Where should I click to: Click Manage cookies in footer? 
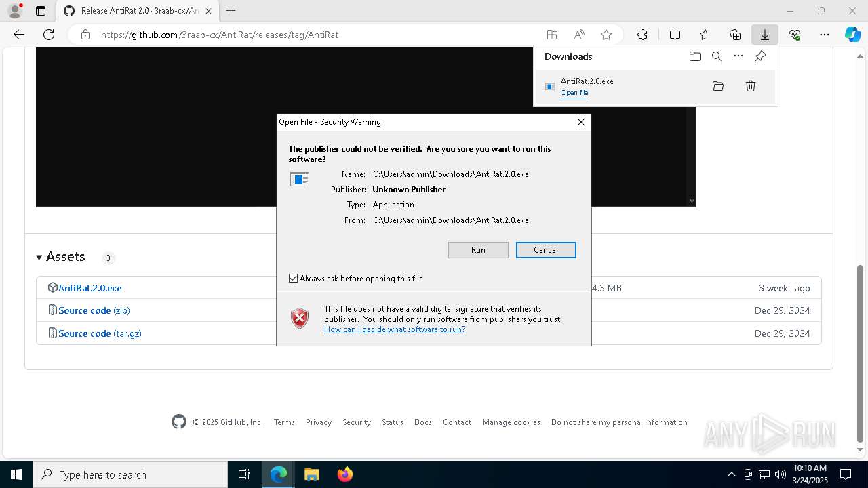coord(511,422)
